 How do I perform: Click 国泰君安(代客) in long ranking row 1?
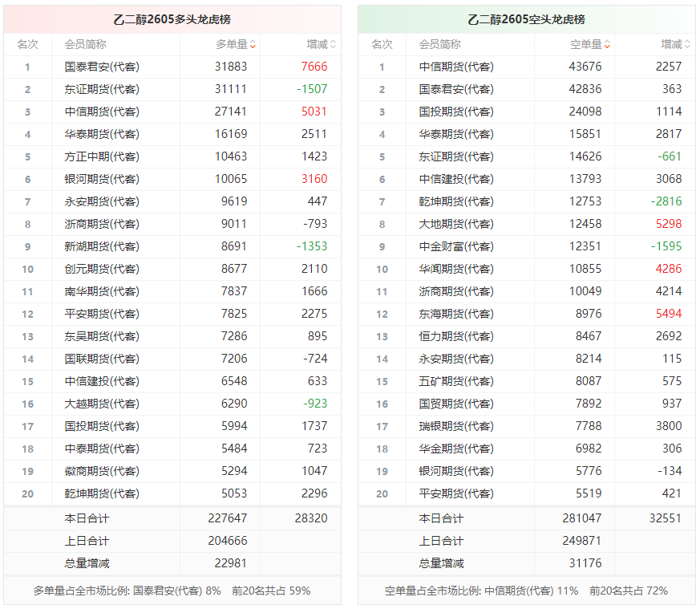coord(102,67)
